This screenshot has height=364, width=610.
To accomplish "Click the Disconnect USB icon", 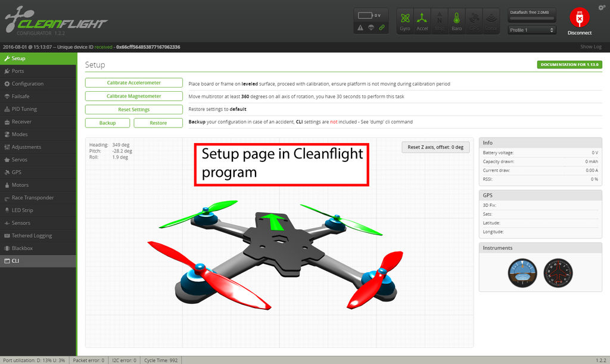I will pos(579,18).
